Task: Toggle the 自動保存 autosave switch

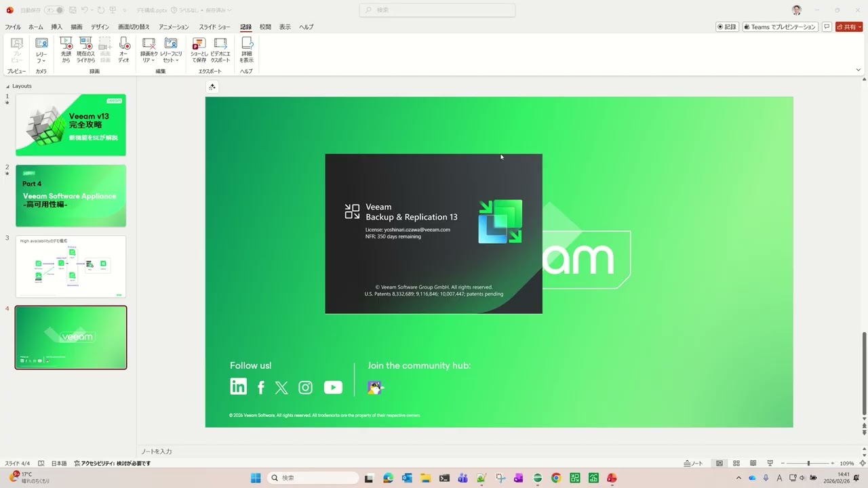Action: (x=55, y=10)
